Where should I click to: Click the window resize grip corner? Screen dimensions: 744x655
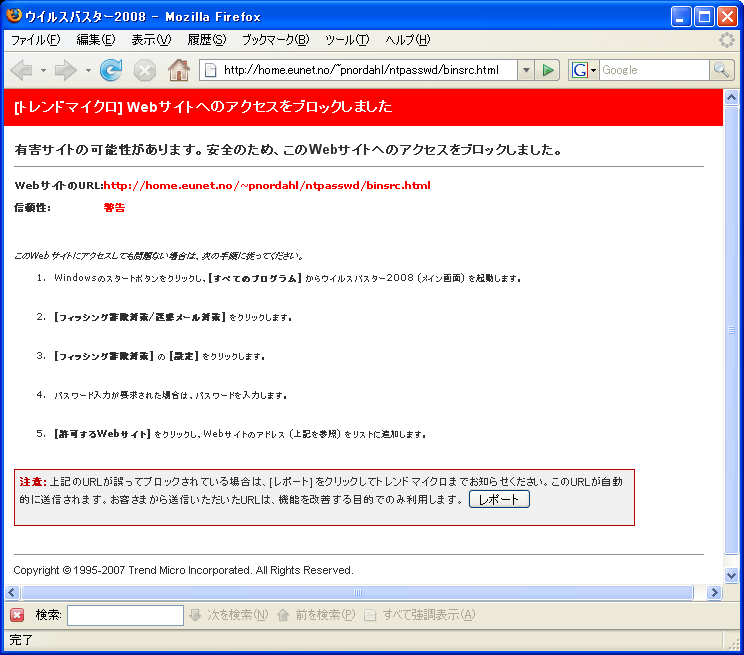click(735, 643)
